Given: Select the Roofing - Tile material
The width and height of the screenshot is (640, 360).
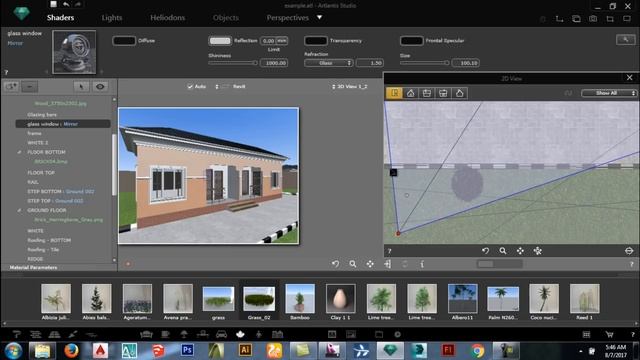Looking at the screenshot, I should tap(43, 249).
